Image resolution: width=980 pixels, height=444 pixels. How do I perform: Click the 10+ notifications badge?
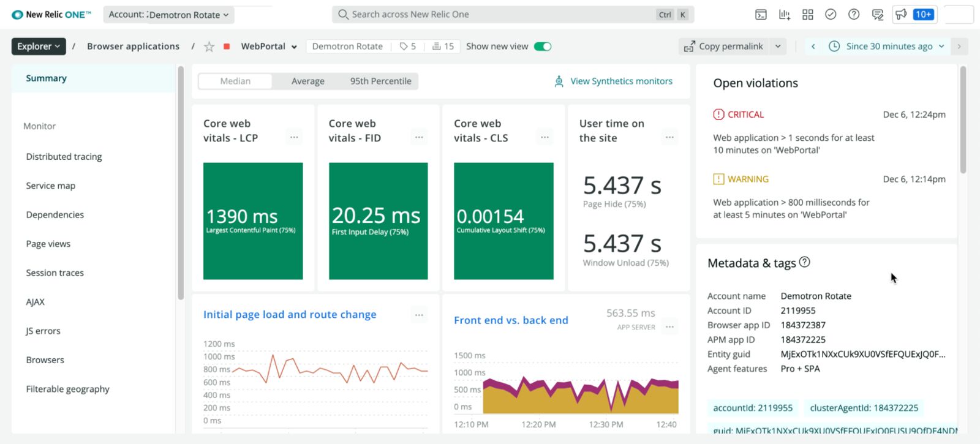coord(924,15)
